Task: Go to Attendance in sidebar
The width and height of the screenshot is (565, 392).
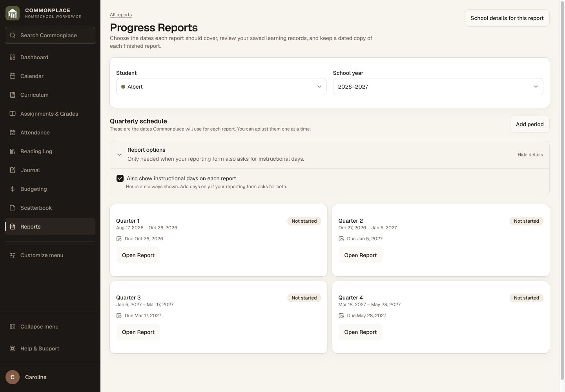Action: (50, 132)
